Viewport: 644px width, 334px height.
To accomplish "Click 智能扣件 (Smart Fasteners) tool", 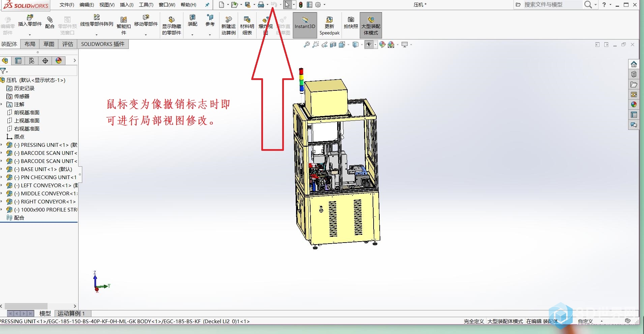I will point(124,25).
